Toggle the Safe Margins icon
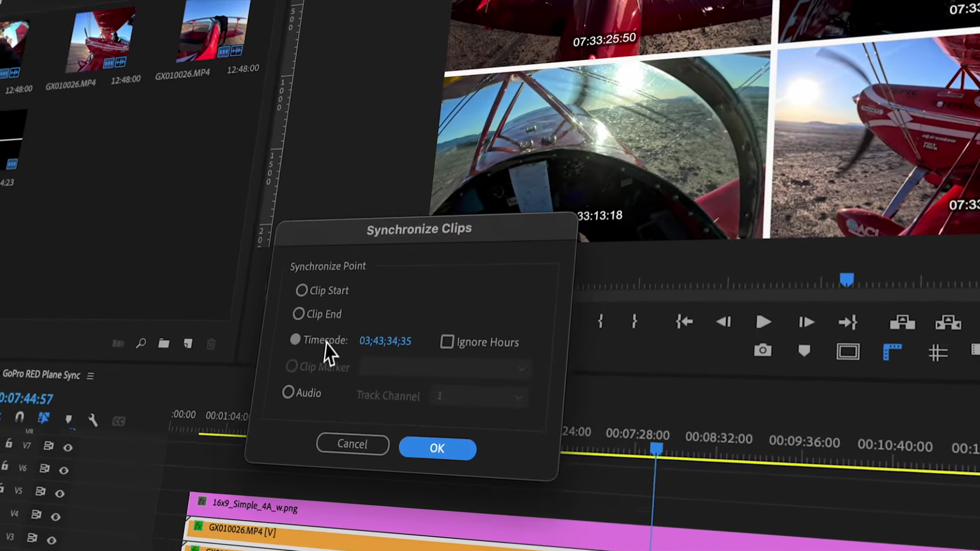This screenshot has width=980, height=551. pos(848,351)
